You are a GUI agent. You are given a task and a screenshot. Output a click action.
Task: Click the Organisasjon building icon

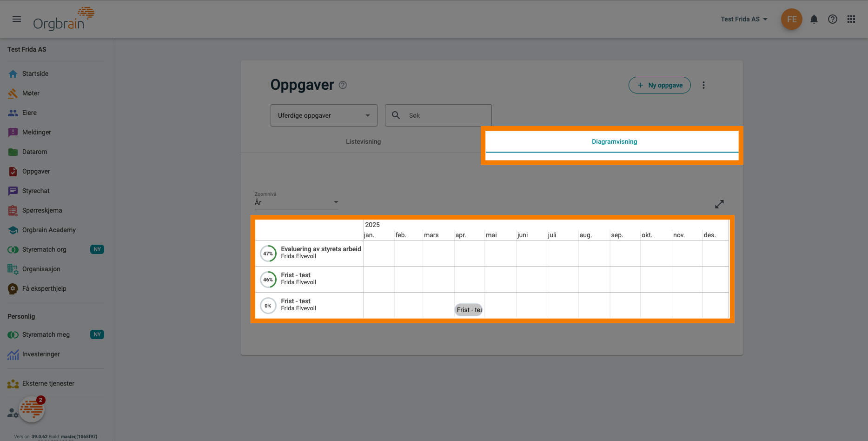pyautogui.click(x=13, y=269)
